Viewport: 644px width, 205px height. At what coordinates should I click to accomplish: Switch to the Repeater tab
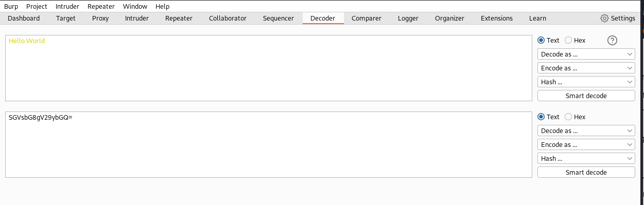click(x=179, y=18)
